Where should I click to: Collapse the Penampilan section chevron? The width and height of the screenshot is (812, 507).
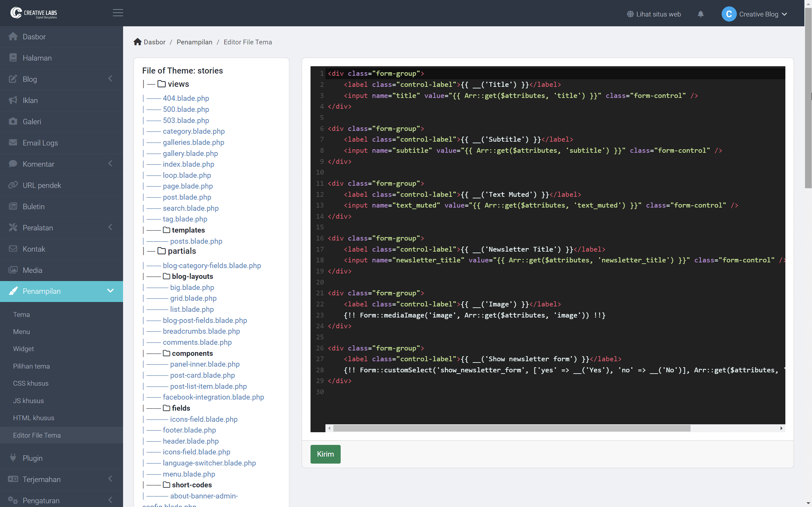pyautogui.click(x=111, y=291)
